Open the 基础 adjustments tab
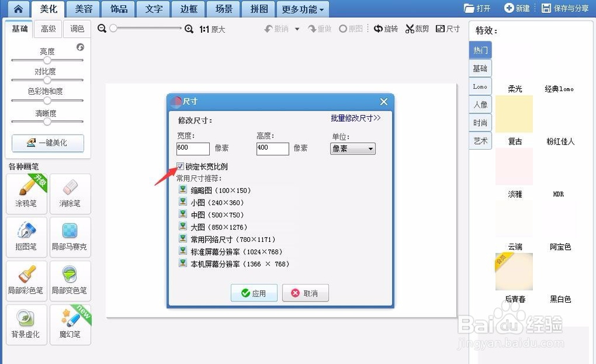 pos(20,29)
